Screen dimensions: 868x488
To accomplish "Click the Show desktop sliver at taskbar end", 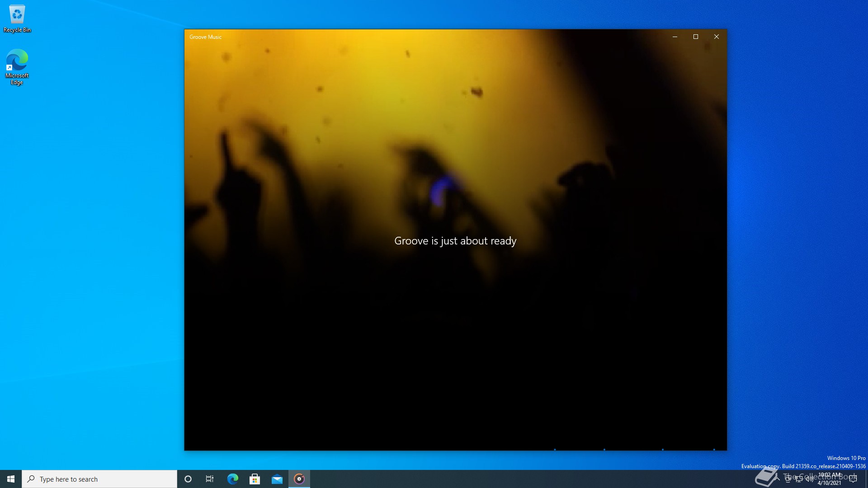I will pyautogui.click(x=866, y=479).
